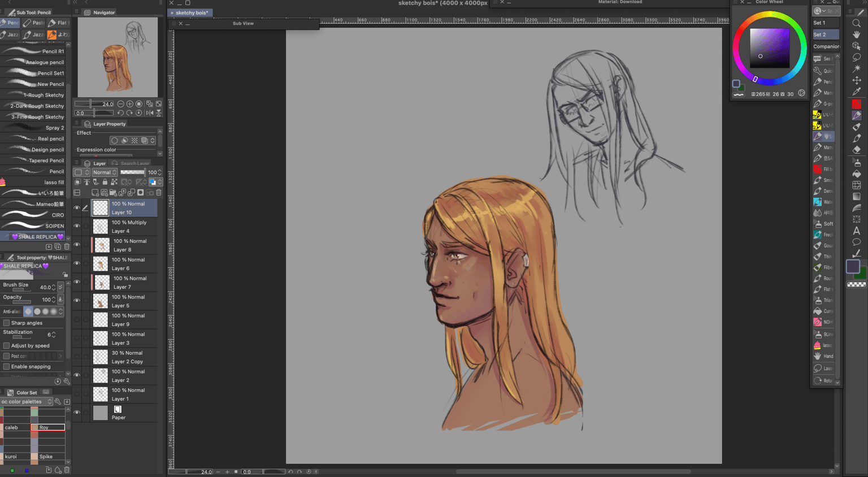The height and width of the screenshot is (477, 868).
Task: Click the lock layer icon
Action: click(105, 182)
